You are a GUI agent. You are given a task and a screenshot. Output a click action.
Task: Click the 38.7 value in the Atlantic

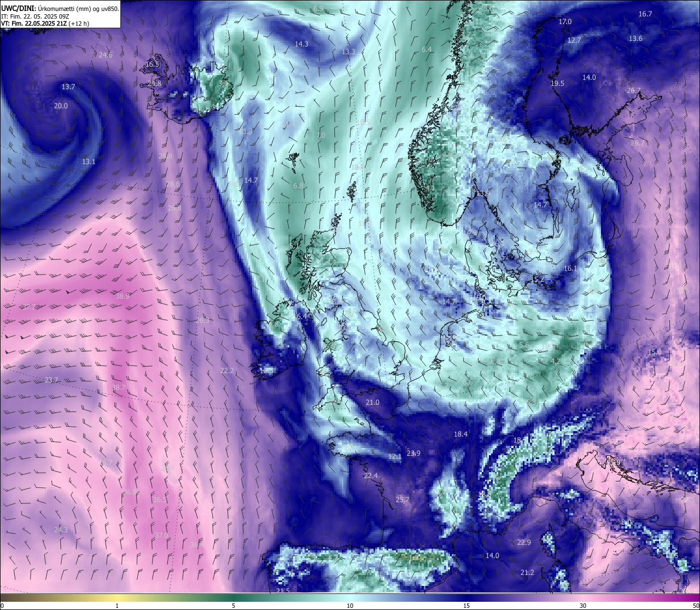click(x=119, y=387)
